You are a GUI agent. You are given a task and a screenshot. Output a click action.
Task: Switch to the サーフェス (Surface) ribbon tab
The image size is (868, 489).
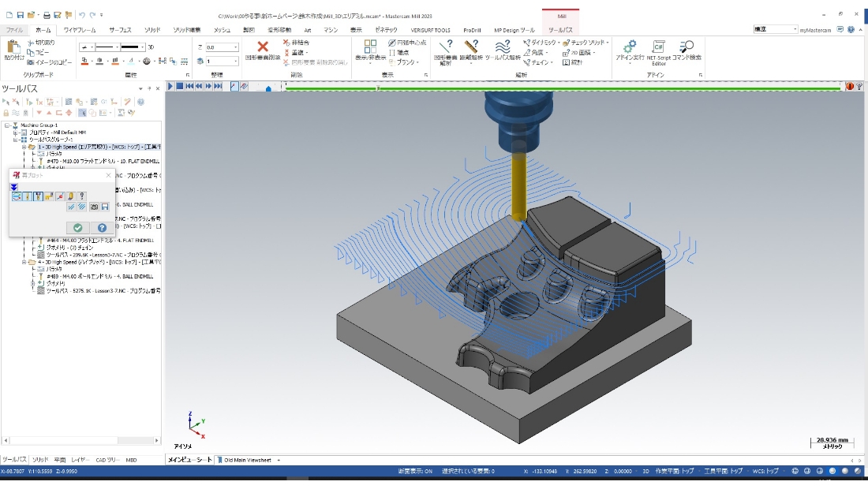120,30
